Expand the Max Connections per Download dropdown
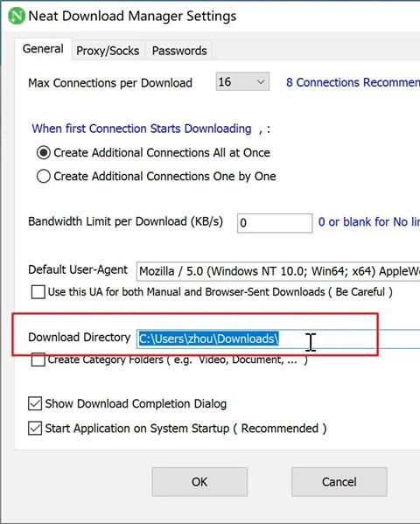The height and width of the screenshot is (524, 420). click(x=242, y=81)
